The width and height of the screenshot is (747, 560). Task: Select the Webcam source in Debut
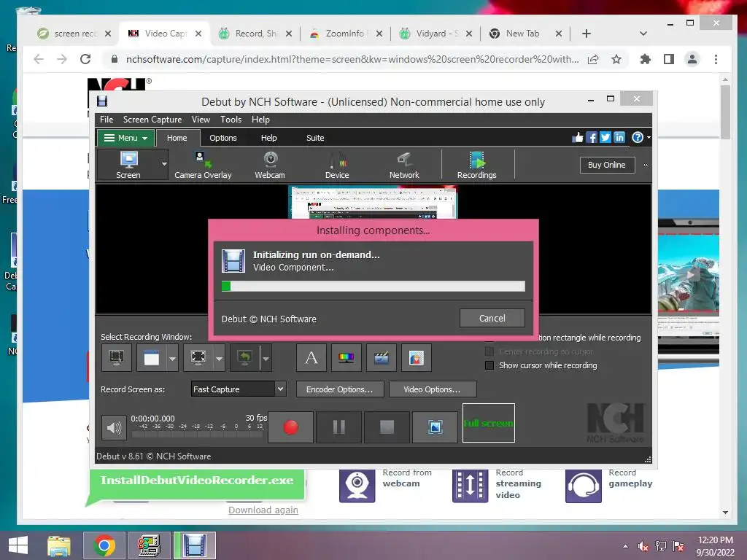pos(270,165)
